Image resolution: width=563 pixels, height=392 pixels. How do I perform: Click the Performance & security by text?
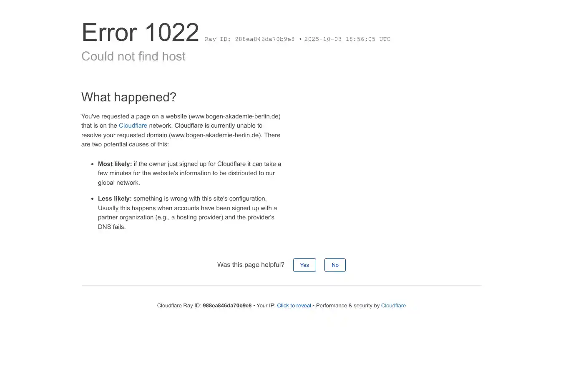pyautogui.click(x=348, y=306)
